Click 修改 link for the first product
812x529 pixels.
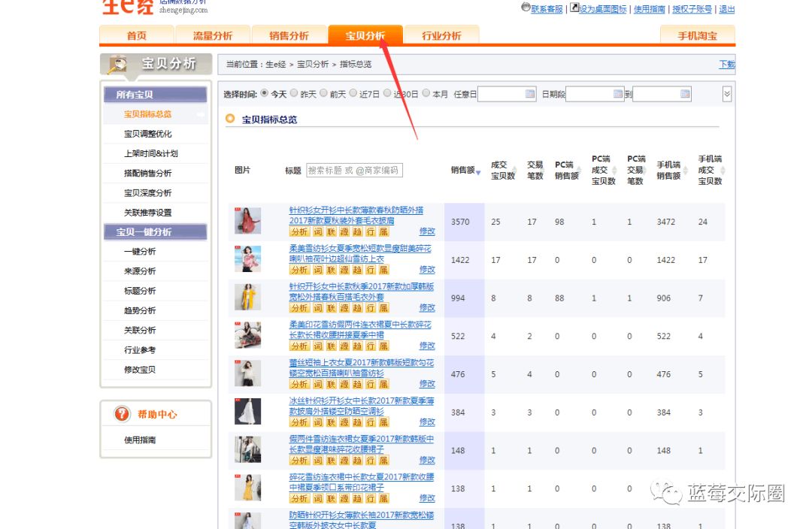[427, 231]
